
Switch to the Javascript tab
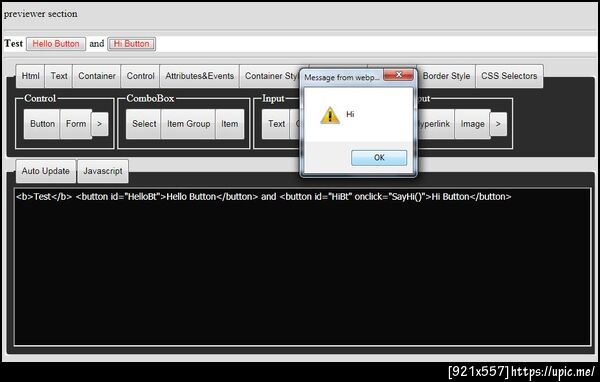(x=103, y=171)
